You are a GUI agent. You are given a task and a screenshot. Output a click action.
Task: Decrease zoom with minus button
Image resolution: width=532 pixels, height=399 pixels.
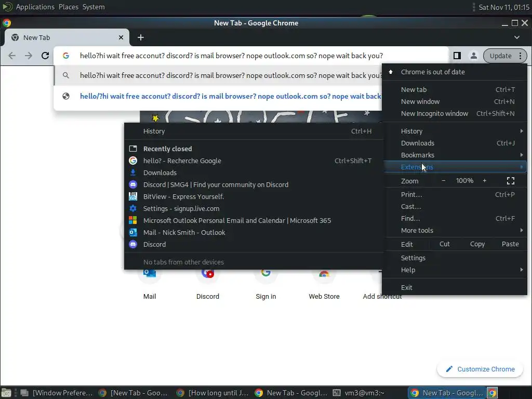[x=444, y=181]
